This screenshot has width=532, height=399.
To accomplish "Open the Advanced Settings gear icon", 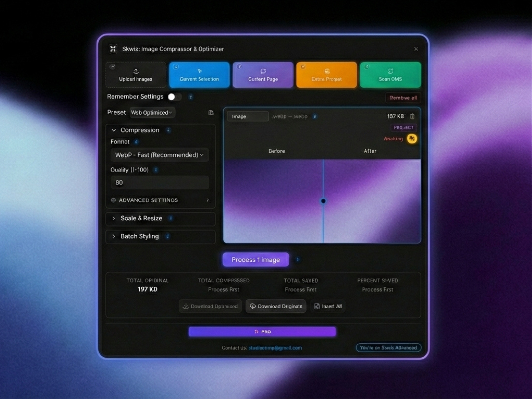I will (x=114, y=200).
